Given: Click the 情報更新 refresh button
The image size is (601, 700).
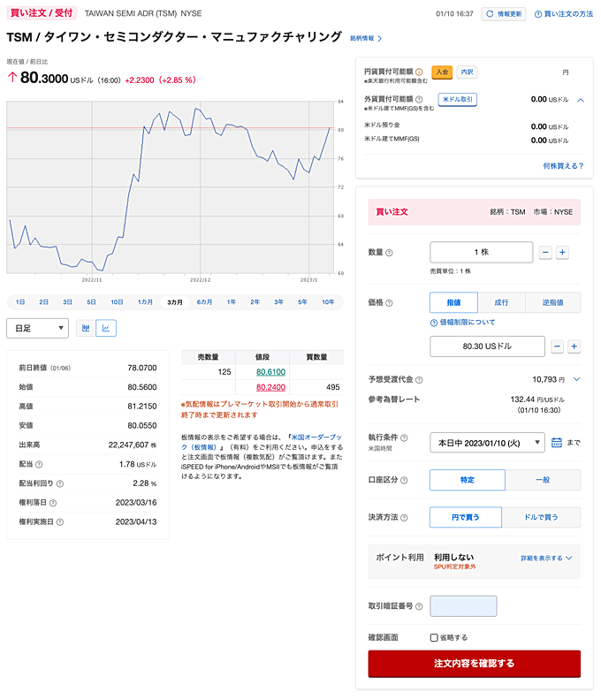Looking at the screenshot, I should pyautogui.click(x=504, y=14).
